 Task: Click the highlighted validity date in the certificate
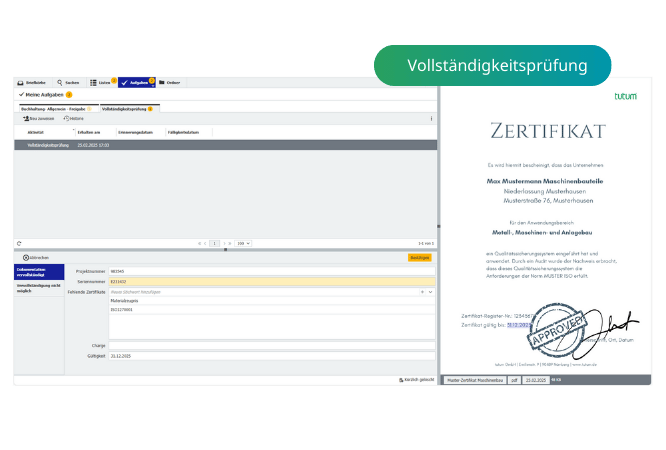click(x=519, y=325)
